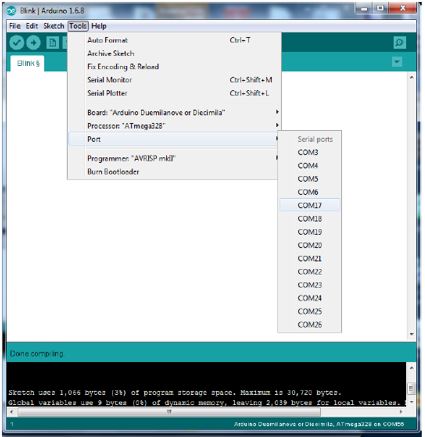Click the New sketch toolbar icon
Image resolution: width=425 pixels, height=437 pixels.
point(52,43)
